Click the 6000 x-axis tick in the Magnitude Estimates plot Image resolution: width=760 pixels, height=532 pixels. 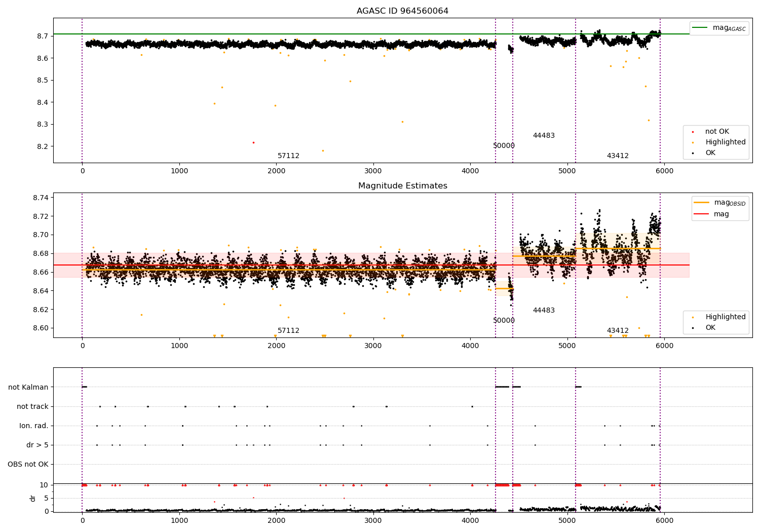[665, 346]
